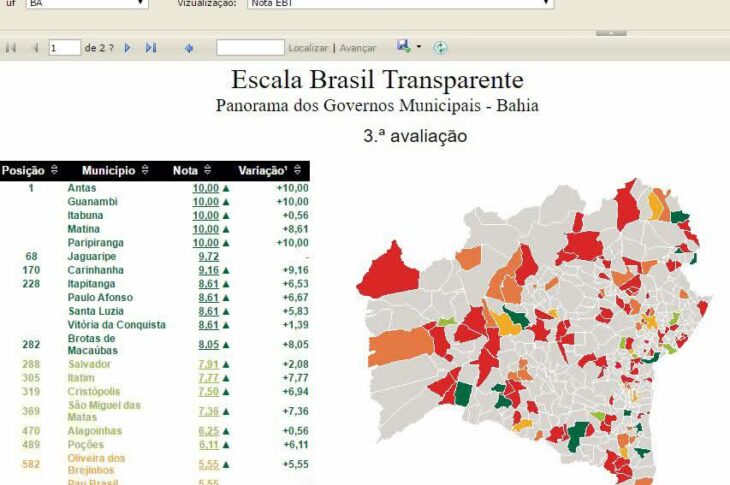Click the export save disk icon

pos(402,47)
